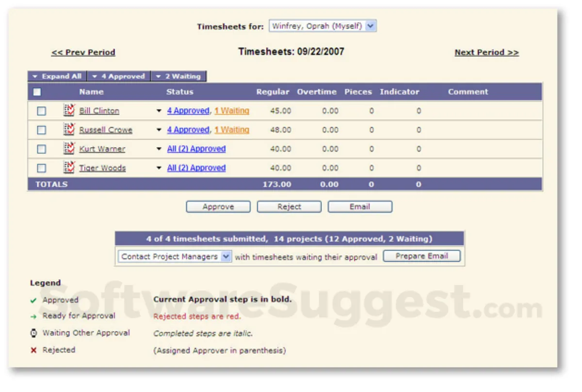Click Russell Crowe's 4 Approved link
The width and height of the screenshot is (582, 392).
[x=188, y=130]
